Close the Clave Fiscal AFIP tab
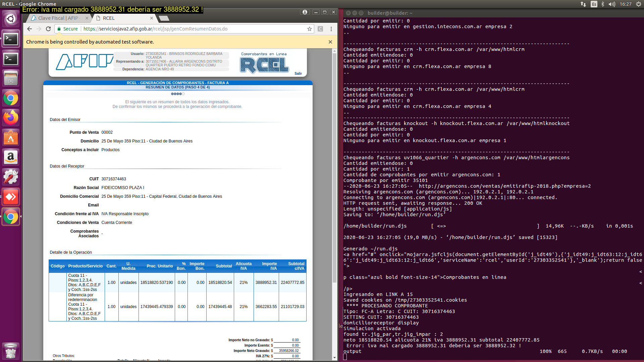Screen dimensions: 644x362 click(x=87, y=18)
